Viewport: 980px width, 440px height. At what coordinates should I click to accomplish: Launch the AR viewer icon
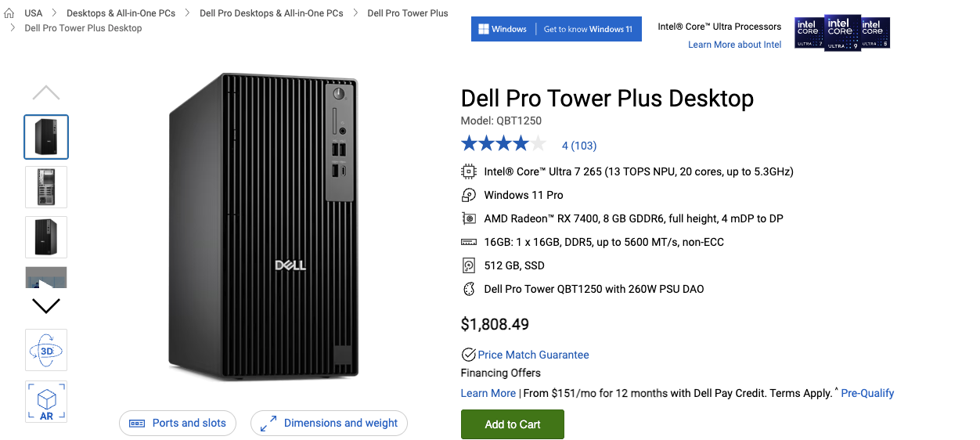point(46,402)
